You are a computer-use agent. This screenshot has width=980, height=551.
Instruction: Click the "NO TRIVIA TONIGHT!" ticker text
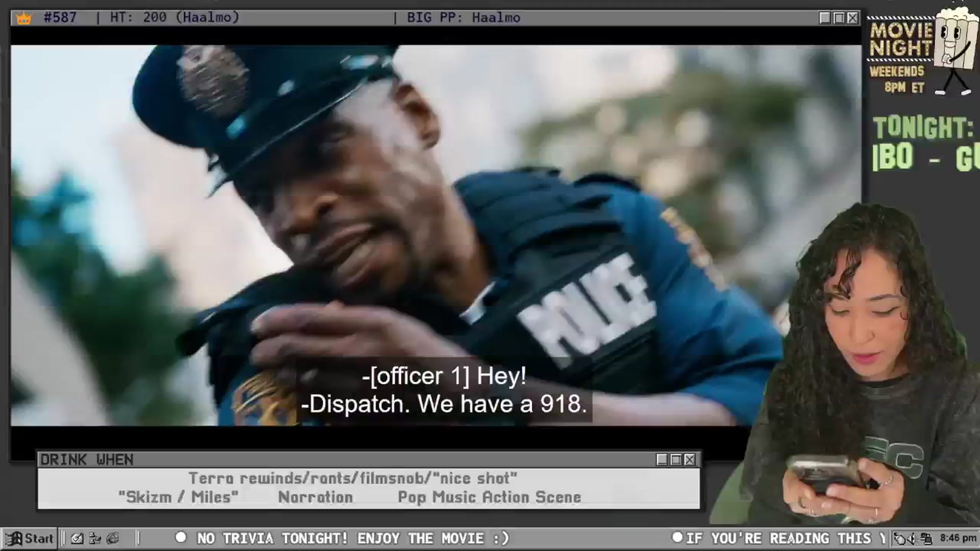[273, 538]
